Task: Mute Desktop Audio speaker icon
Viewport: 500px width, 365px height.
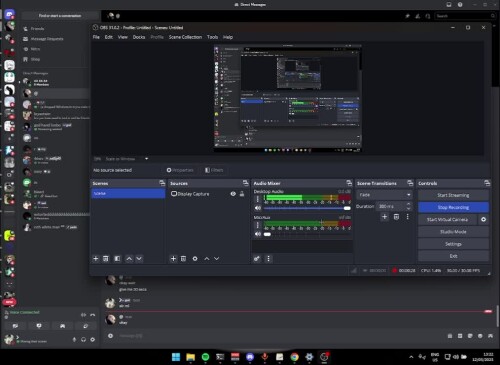Action: (258, 208)
